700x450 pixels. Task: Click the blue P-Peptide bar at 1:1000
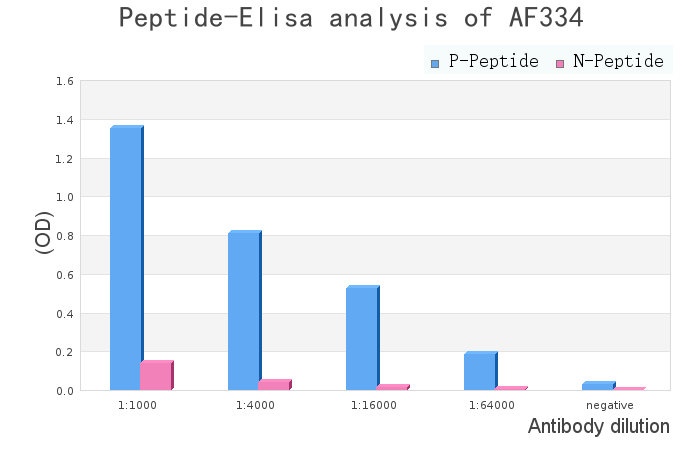126,258
